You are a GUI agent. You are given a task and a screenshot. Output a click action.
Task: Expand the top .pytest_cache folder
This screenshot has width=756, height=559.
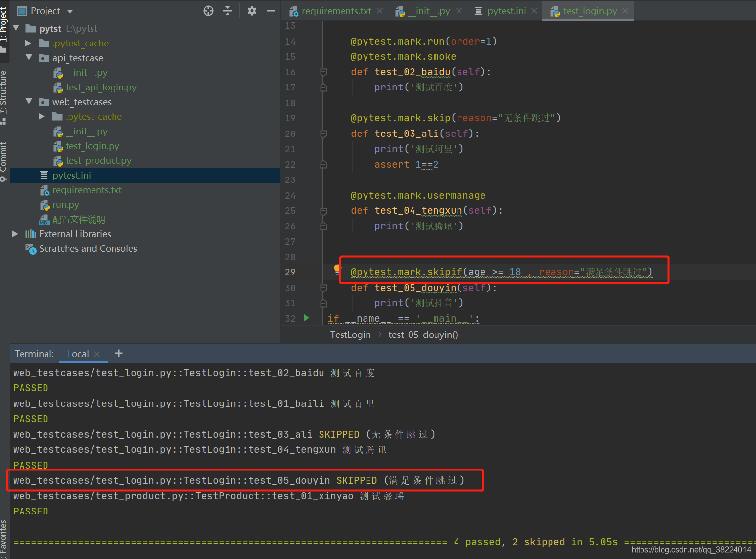(x=28, y=43)
